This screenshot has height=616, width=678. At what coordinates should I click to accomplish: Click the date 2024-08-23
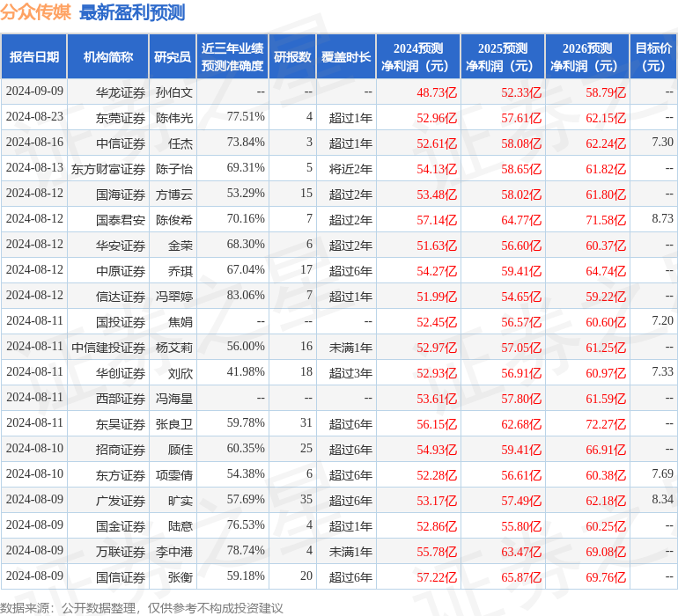click(x=34, y=117)
